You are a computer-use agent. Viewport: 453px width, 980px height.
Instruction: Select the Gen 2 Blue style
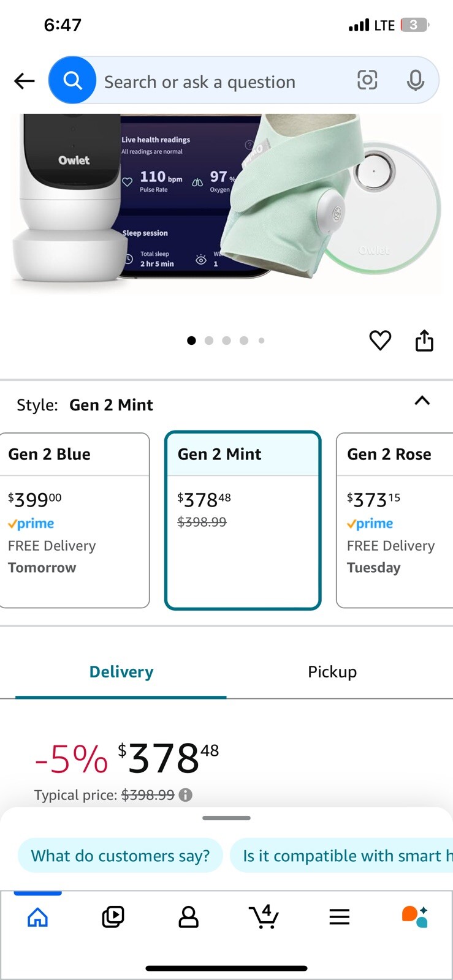click(x=74, y=520)
